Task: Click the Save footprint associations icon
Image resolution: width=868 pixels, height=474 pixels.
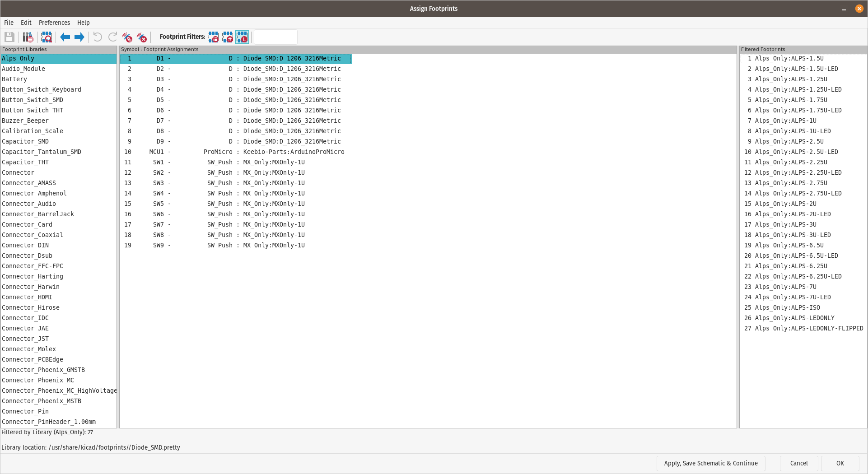Action: tap(9, 37)
